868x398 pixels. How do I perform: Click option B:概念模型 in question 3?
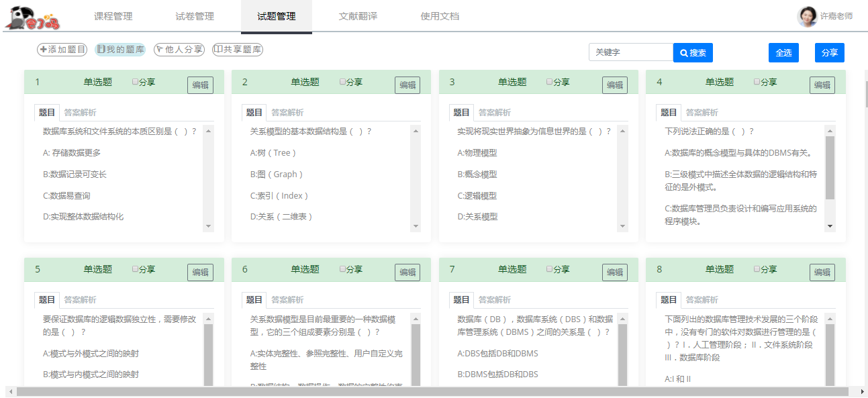(x=477, y=175)
